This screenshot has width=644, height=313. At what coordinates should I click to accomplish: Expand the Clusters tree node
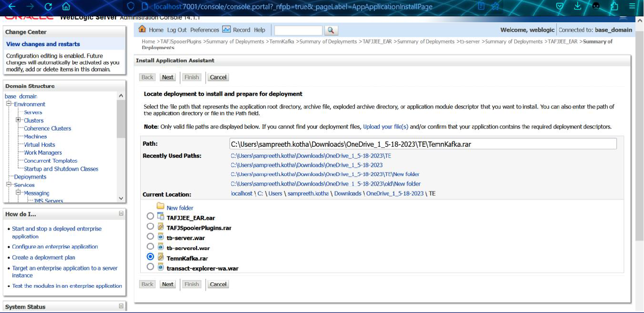point(18,120)
